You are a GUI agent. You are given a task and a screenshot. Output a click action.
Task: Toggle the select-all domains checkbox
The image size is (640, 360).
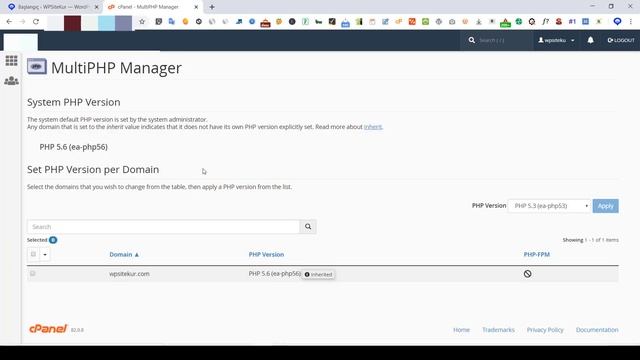tap(33, 254)
